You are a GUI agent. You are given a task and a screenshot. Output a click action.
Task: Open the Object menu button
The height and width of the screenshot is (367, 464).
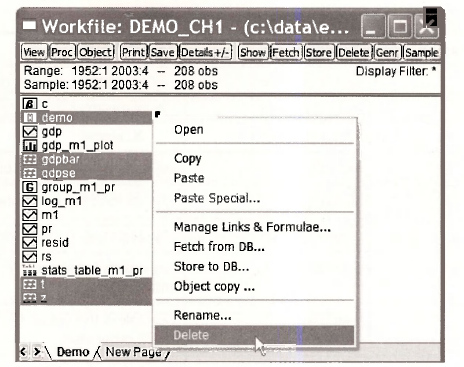click(96, 52)
